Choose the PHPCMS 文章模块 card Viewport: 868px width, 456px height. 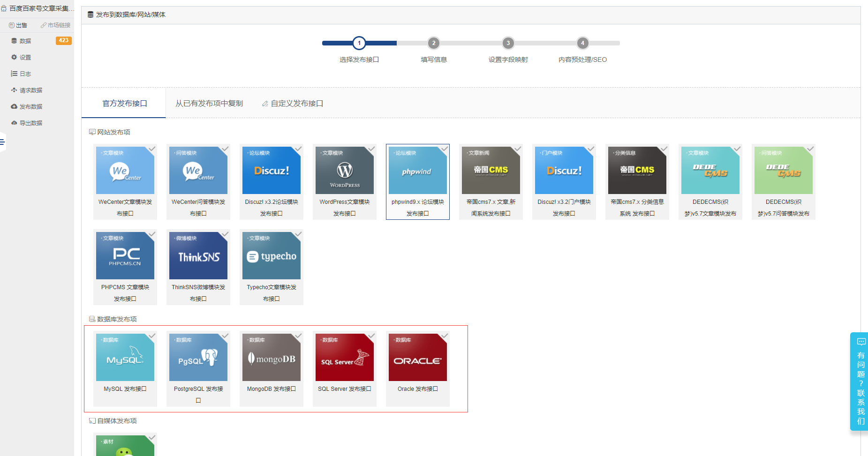125,267
